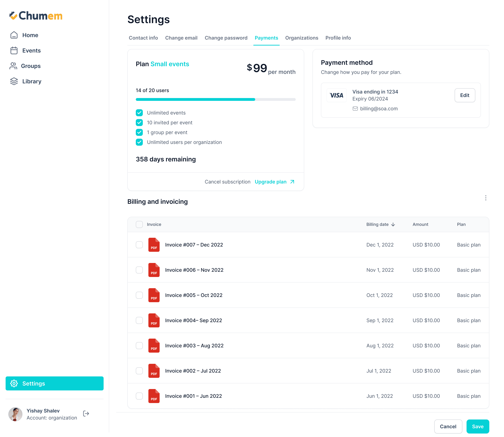Click Upgrade plan arrow link
The height and width of the screenshot is (437, 504).
292,182
